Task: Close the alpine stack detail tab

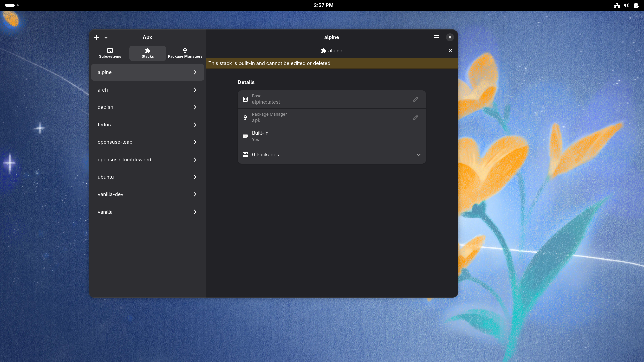Action: point(450,51)
